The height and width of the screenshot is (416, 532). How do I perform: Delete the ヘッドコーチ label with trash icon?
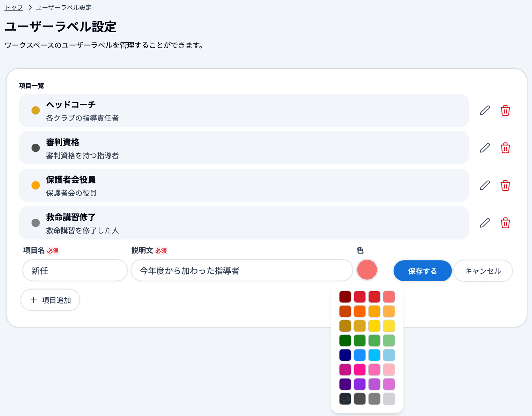[x=505, y=110]
